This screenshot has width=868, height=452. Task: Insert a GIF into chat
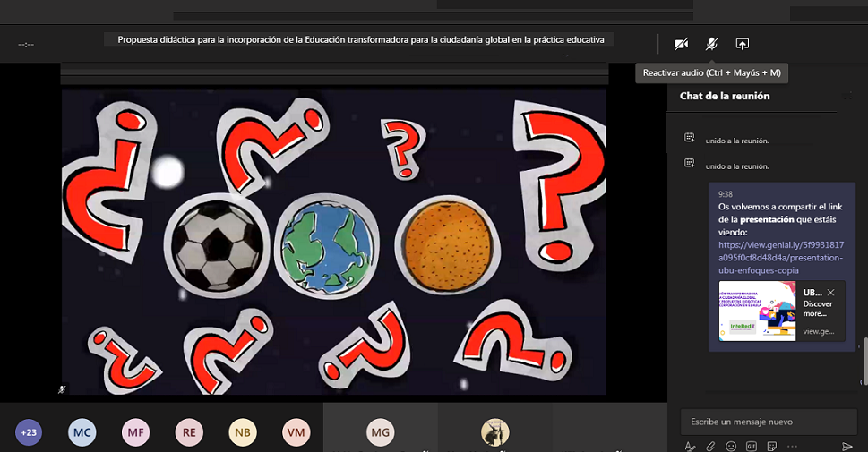point(752,446)
